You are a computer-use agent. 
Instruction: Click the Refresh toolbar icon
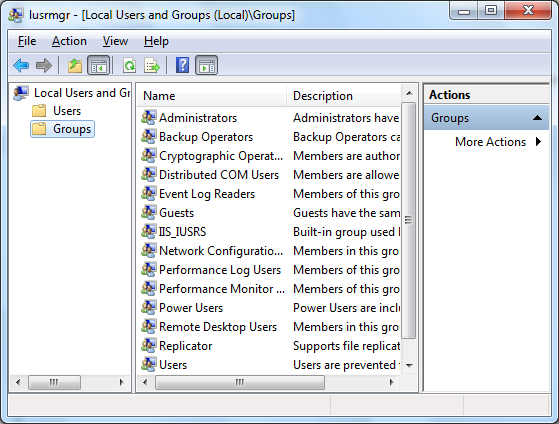(129, 66)
